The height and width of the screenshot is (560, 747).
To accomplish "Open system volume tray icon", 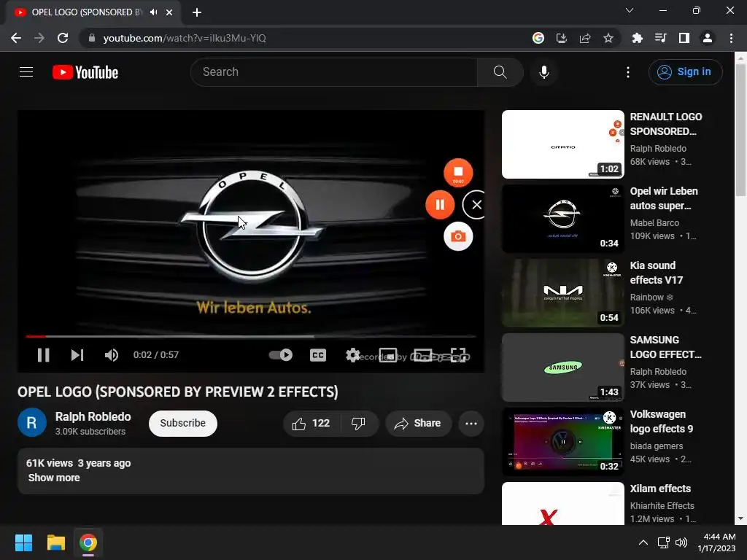I will [x=681, y=542].
